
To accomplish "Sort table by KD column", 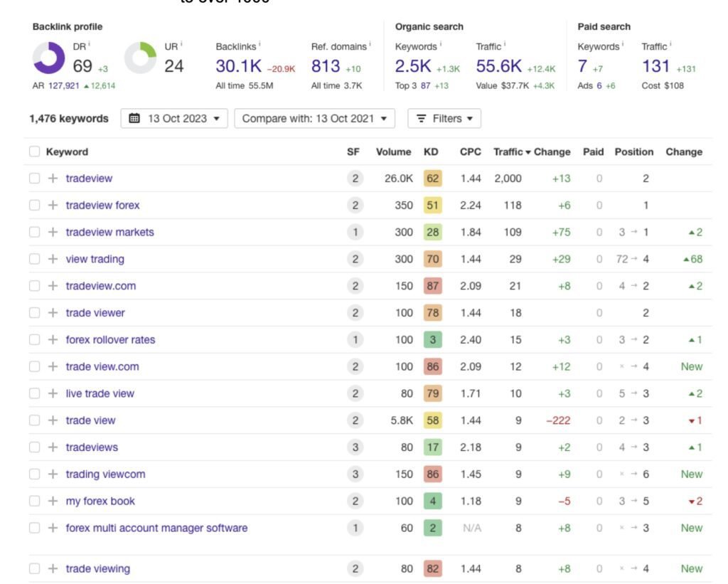I will (x=431, y=152).
